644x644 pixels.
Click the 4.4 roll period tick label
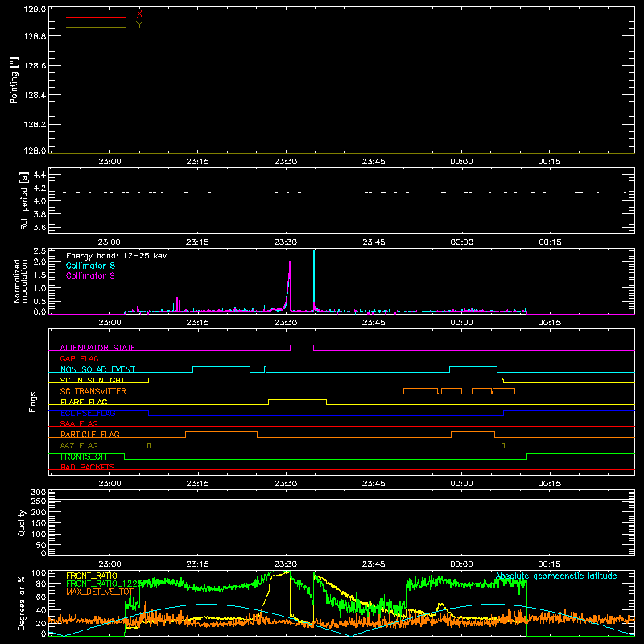[x=39, y=175]
